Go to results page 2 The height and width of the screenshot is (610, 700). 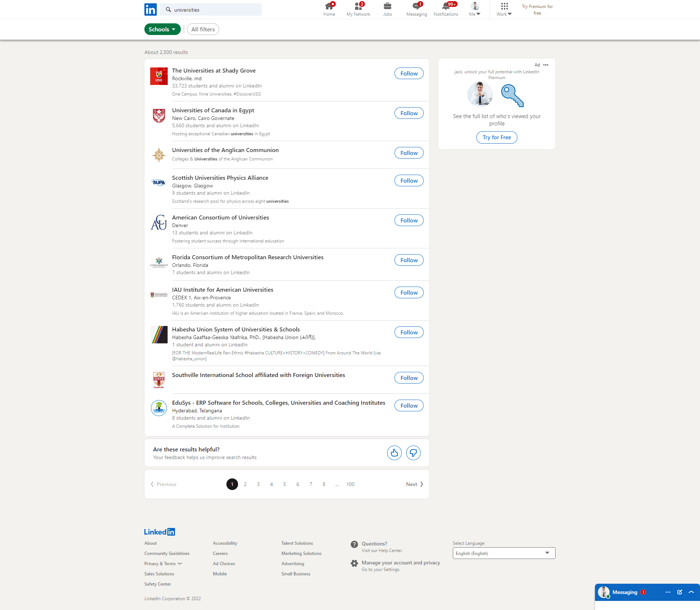coord(245,484)
